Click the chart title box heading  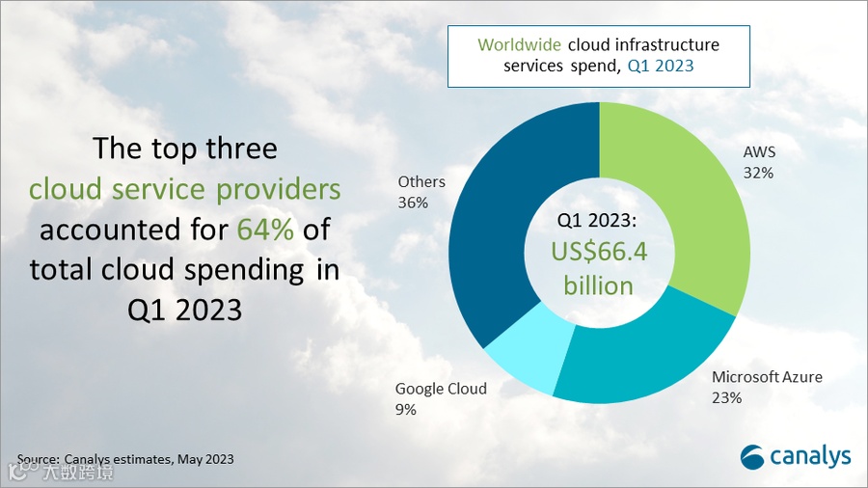tap(598, 56)
